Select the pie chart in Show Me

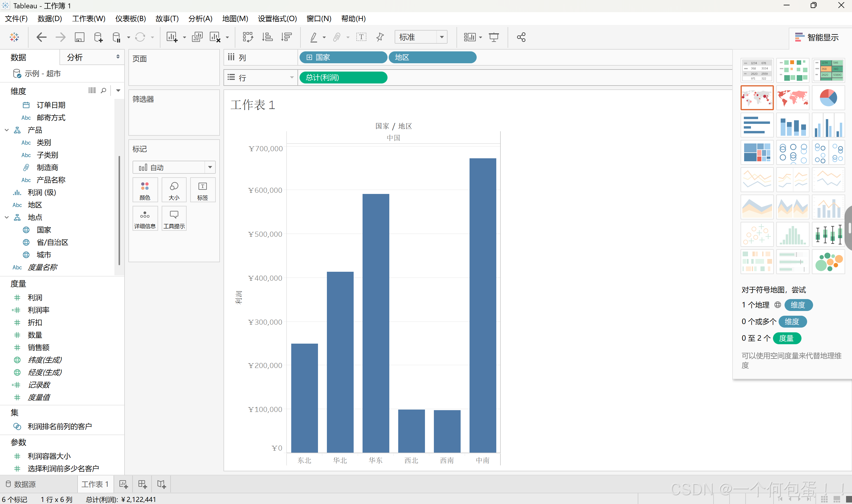pos(828,98)
